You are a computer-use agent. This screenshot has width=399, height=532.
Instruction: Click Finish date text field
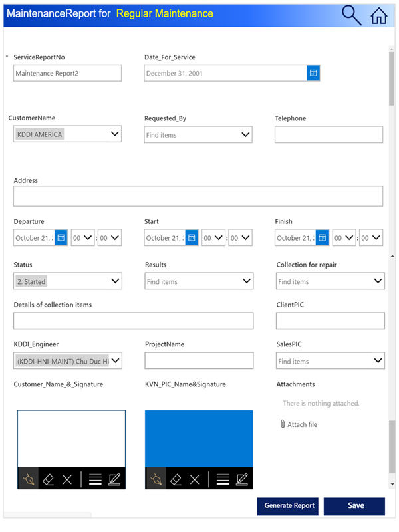click(x=295, y=237)
